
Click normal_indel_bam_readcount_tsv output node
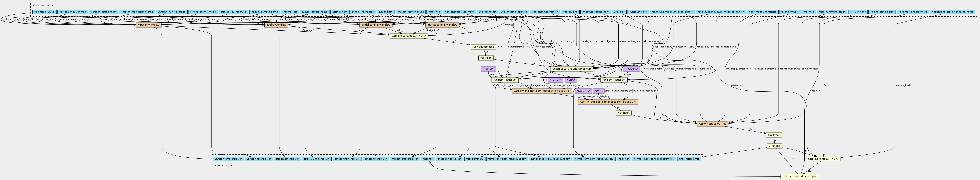click(x=654, y=159)
